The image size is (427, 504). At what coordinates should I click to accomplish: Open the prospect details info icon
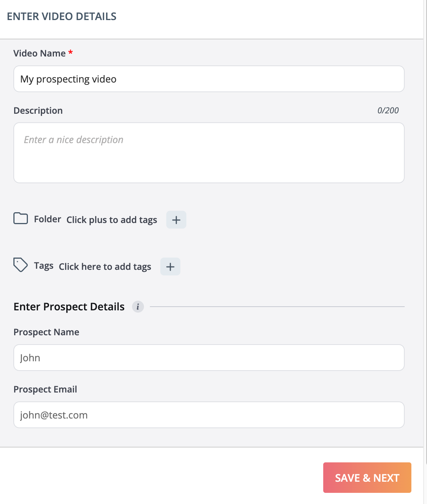pyautogui.click(x=138, y=307)
